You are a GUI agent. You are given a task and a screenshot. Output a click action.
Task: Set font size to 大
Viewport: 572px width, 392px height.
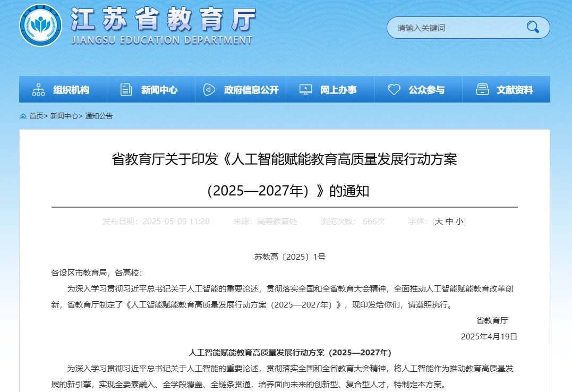(x=439, y=221)
